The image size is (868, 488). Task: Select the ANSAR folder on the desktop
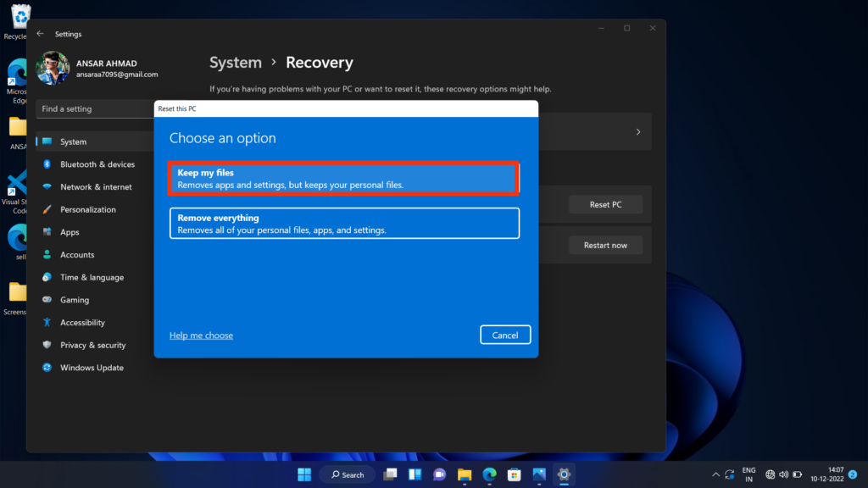tap(17, 134)
